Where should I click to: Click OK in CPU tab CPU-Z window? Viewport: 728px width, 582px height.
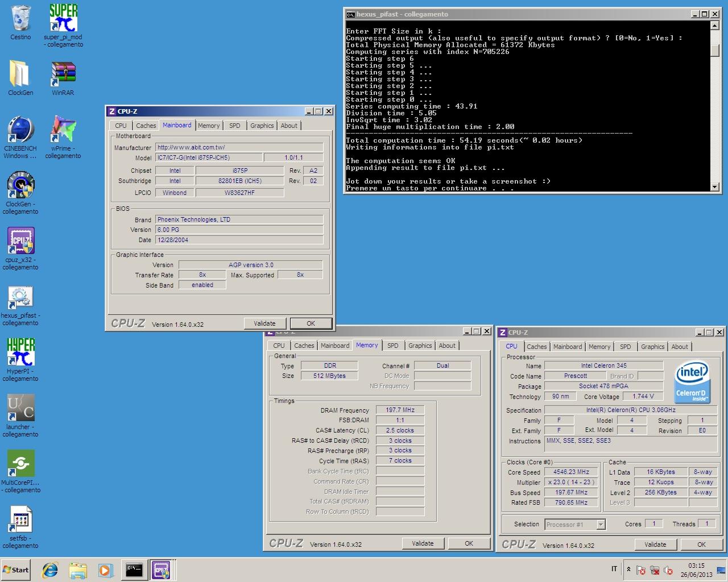701,544
